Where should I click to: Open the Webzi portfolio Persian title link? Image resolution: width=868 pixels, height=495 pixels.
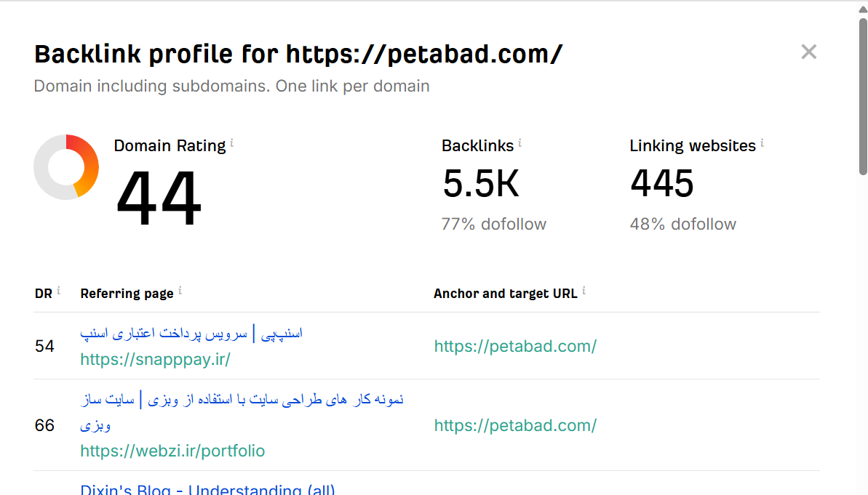[x=242, y=400]
